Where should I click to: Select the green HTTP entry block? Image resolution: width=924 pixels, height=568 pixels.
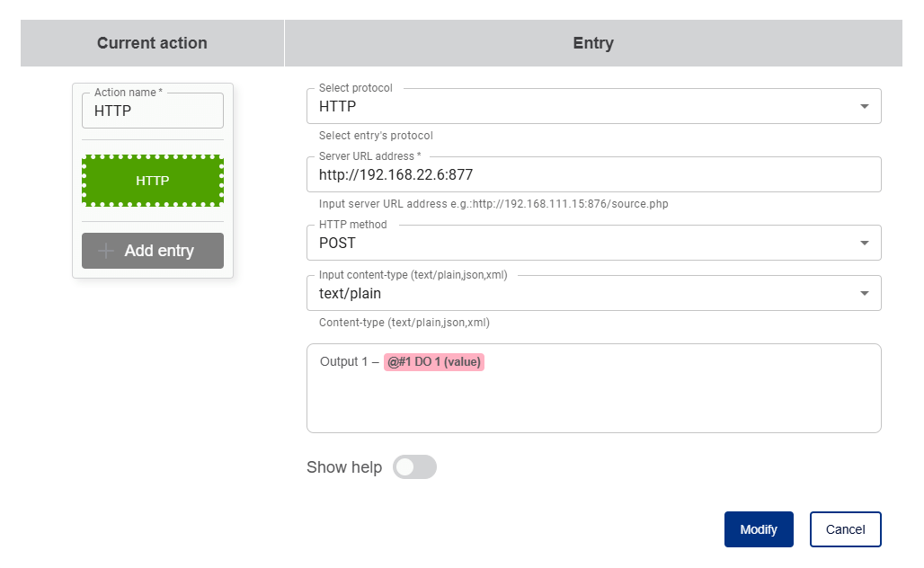click(153, 181)
